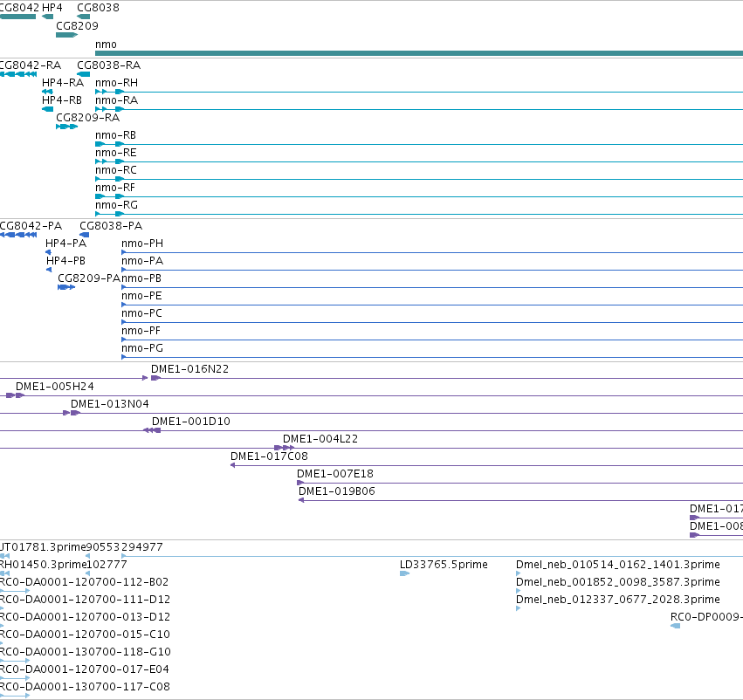This screenshot has width=743, height=700.
Task: Click the CG8042-RA transcript exon glyph
Action: pyautogui.click(x=18, y=74)
